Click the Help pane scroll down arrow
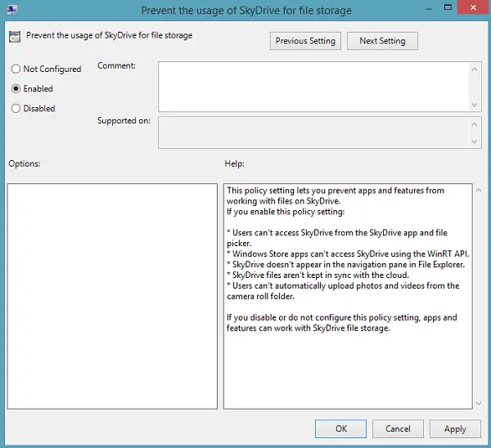 (x=479, y=403)
